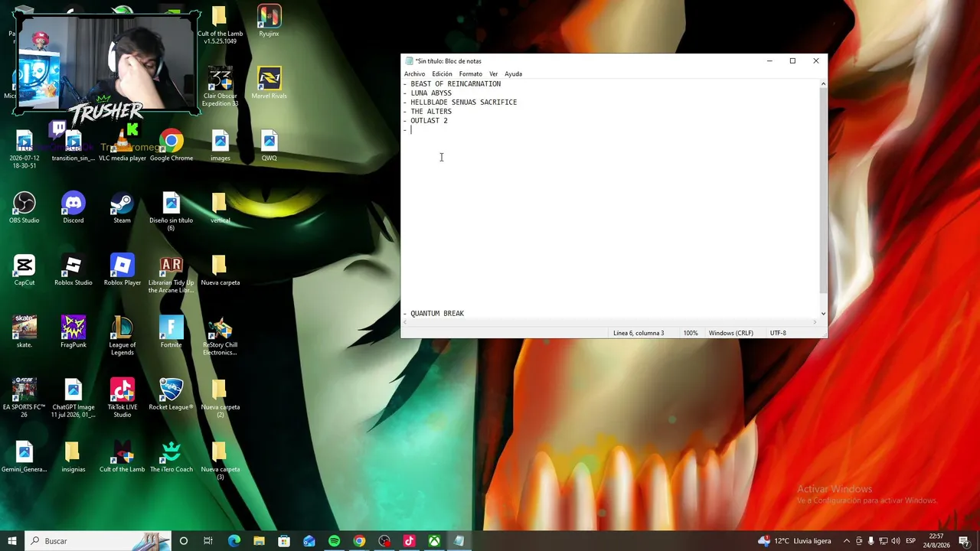Select The iTero Coach desktop icon
Screen dimensions: 980x551
(x=171, y=457)
